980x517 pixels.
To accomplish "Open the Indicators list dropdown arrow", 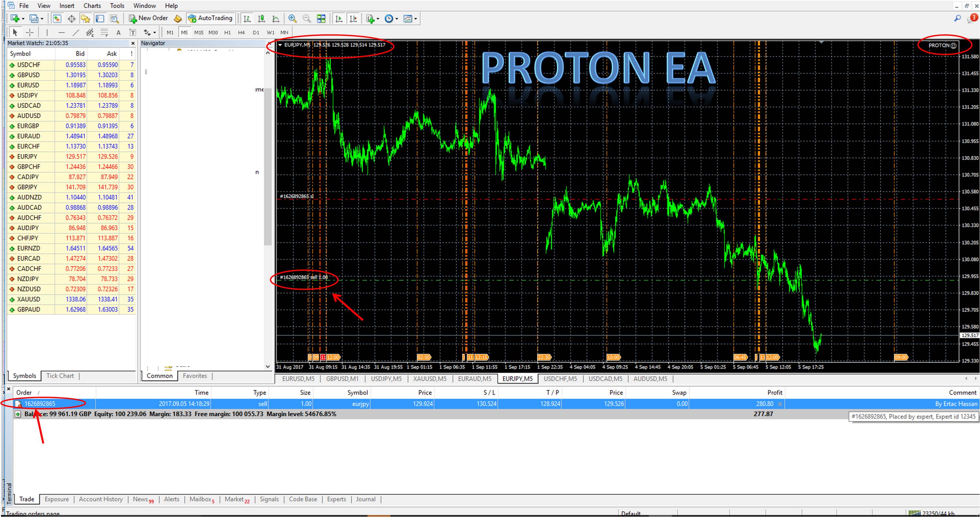I will [x=378, y=19].
